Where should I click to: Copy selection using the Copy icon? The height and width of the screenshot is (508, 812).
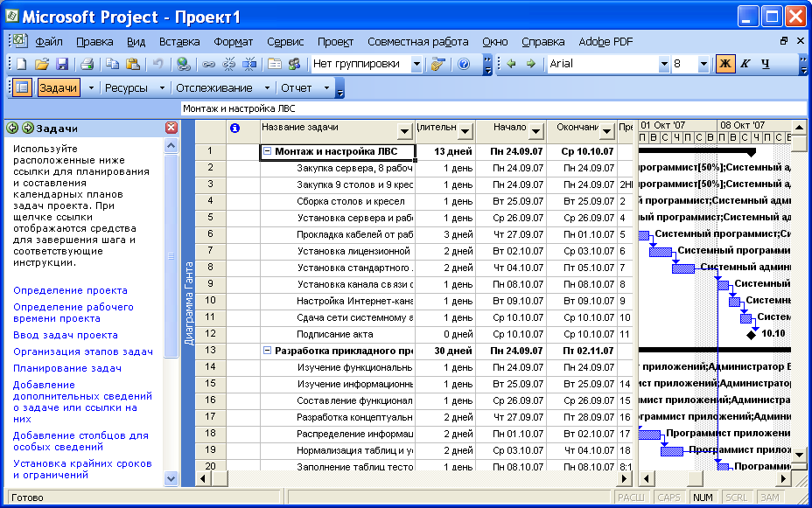112,64
